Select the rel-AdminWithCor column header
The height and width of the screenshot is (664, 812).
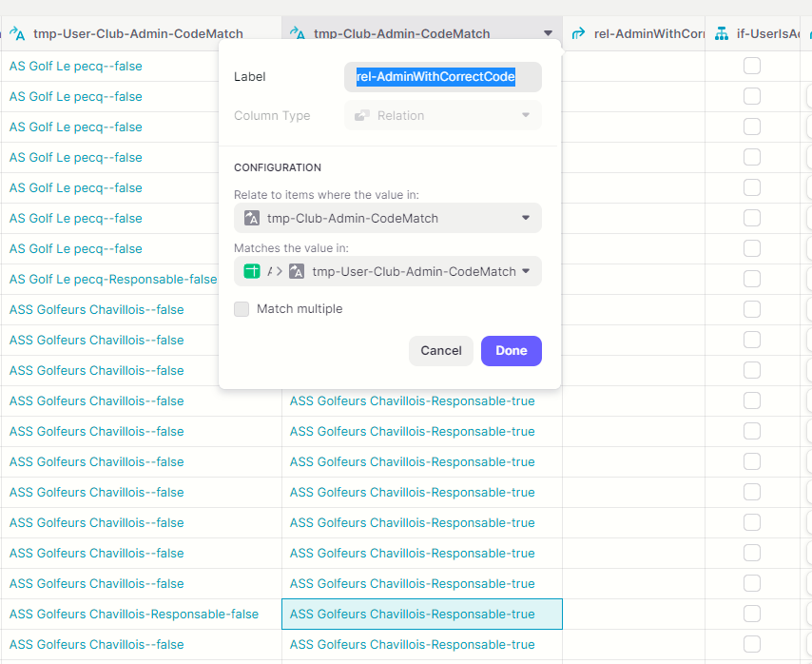click(x=634, y=33)
